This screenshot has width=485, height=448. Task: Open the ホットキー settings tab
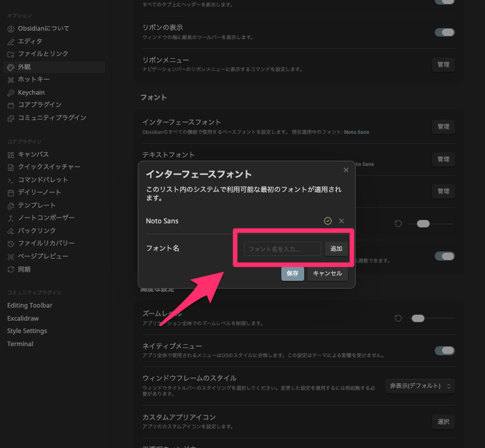click(x=54, y=80)
